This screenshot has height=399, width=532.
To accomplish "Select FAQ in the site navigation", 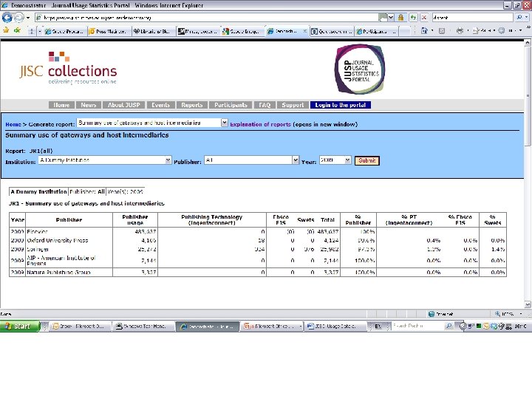I will coord(265,105).
